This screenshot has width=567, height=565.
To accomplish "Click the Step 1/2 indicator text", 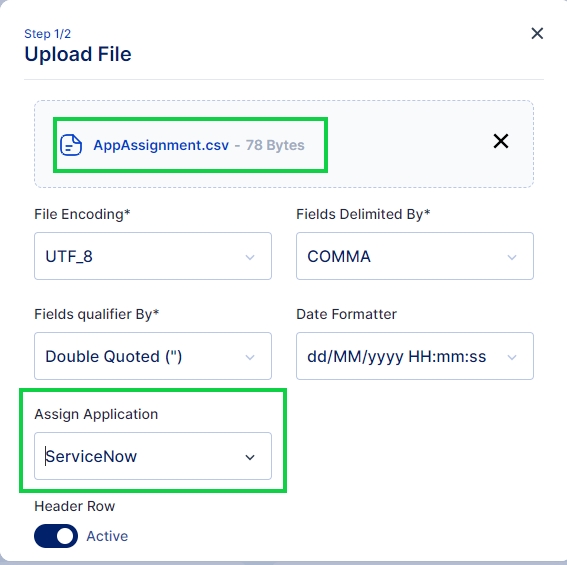I will click(x=47, y=34).
